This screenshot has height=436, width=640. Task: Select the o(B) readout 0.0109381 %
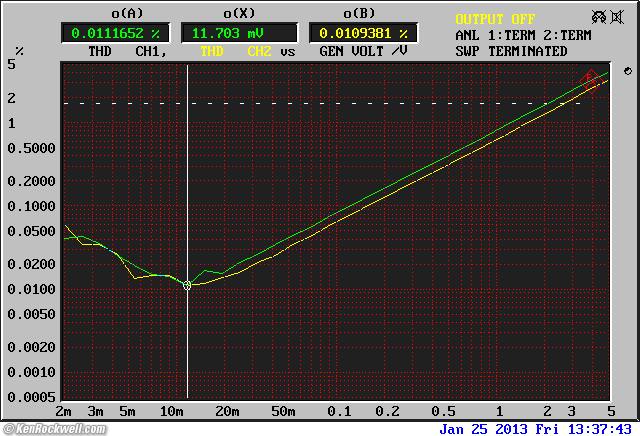click(x=363, y=33)
